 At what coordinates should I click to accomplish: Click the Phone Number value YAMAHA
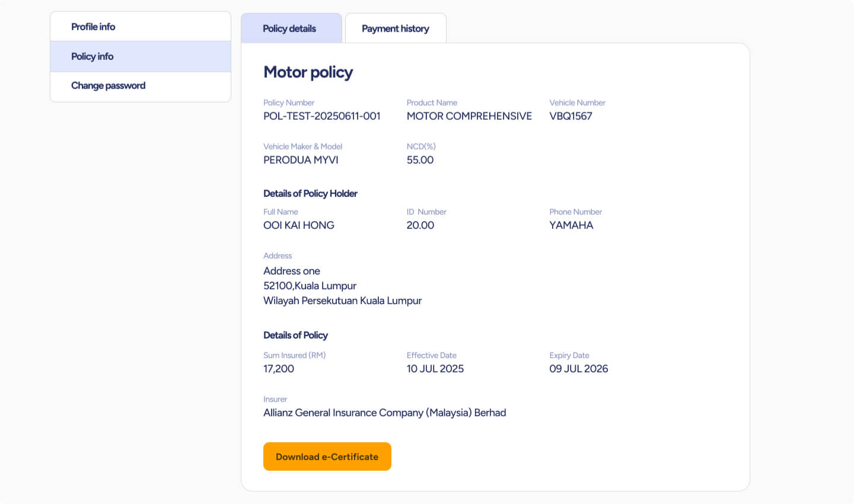pyautogui.click(x=571, y=225)
